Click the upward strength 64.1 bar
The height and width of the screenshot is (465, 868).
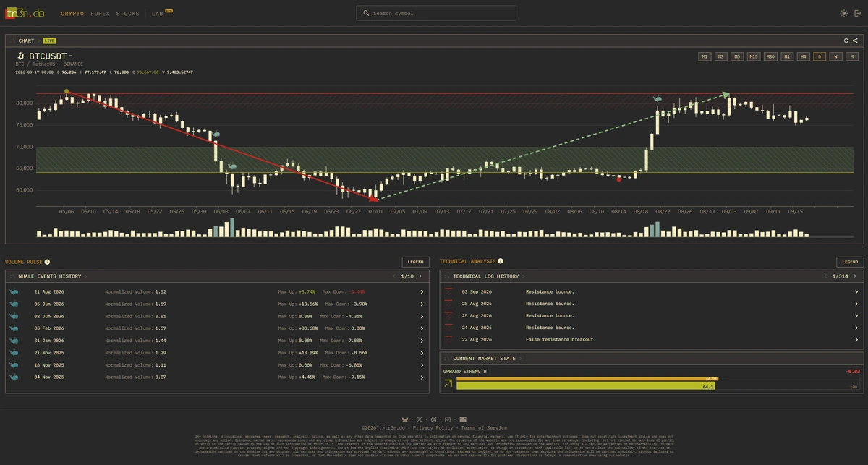[x=587, y=386]
